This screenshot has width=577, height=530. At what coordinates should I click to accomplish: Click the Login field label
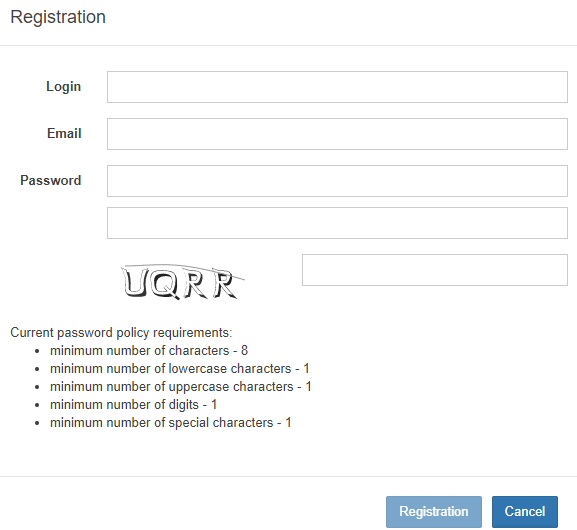click(63, 87)
